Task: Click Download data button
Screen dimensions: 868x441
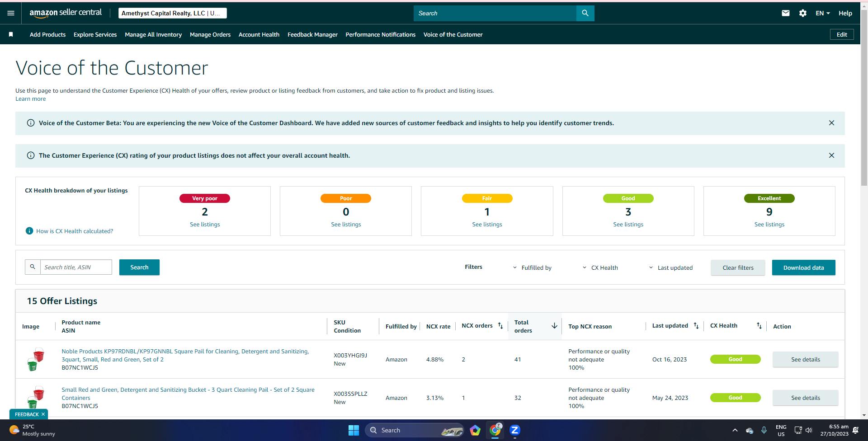Action: [x=803, y=267]
